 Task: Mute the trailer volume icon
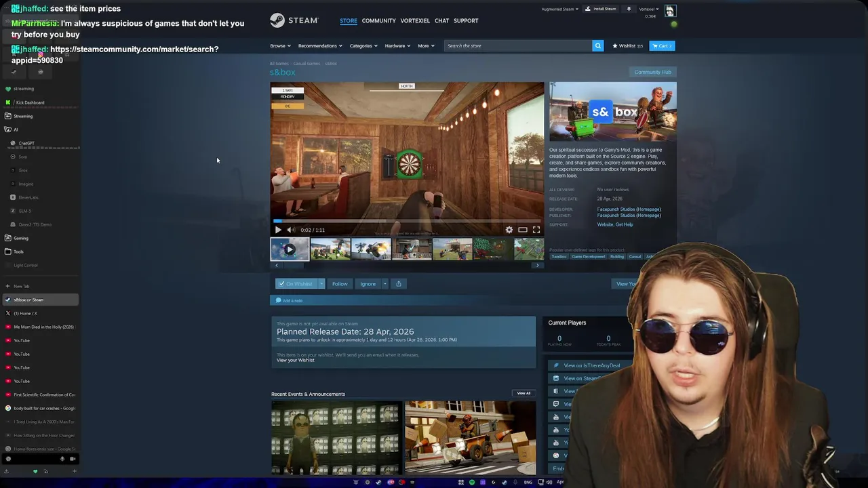click(x=292, y=230)
